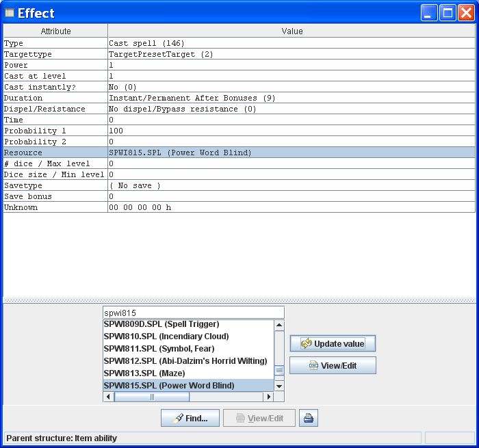The height and width of the screenshot is (448, 479).
Task: Select SPWI813.SPL (Maze) in list
Action: [x=144, y=373]
